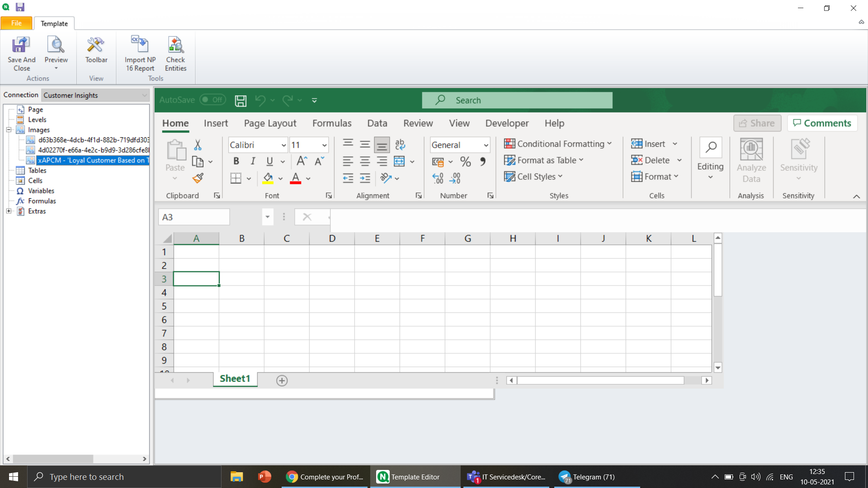Viewport: 868px width, 488px height.
Task: Click the yellow fill color button
Action: (x=268, y=178)
